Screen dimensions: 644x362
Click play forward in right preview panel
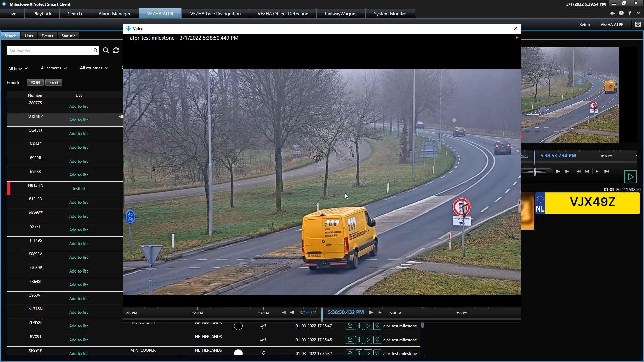click(558, 171)
